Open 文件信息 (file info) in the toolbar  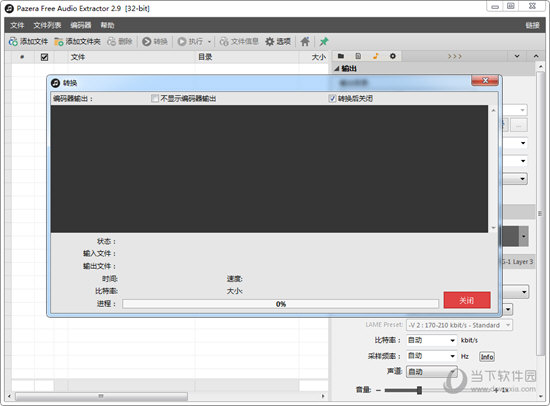click(239, 41)
